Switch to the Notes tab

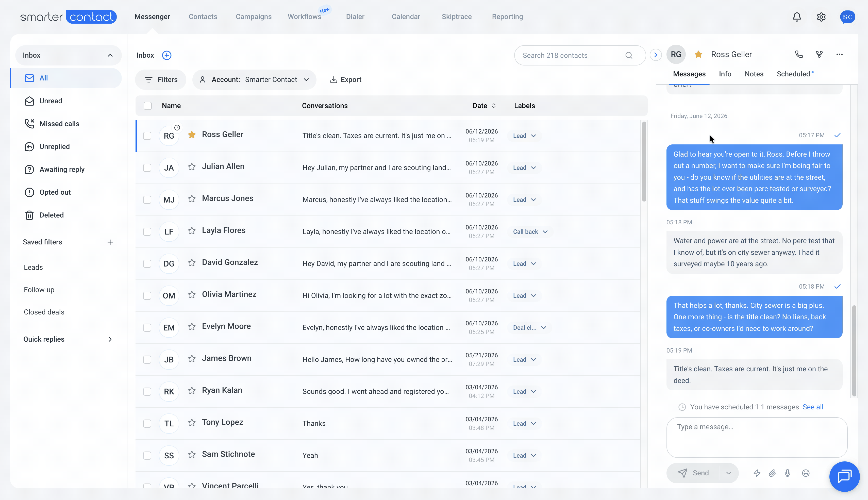754,74
